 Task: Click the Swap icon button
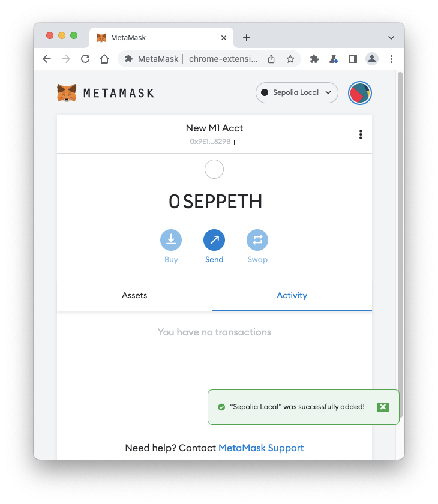click(257, 240)
